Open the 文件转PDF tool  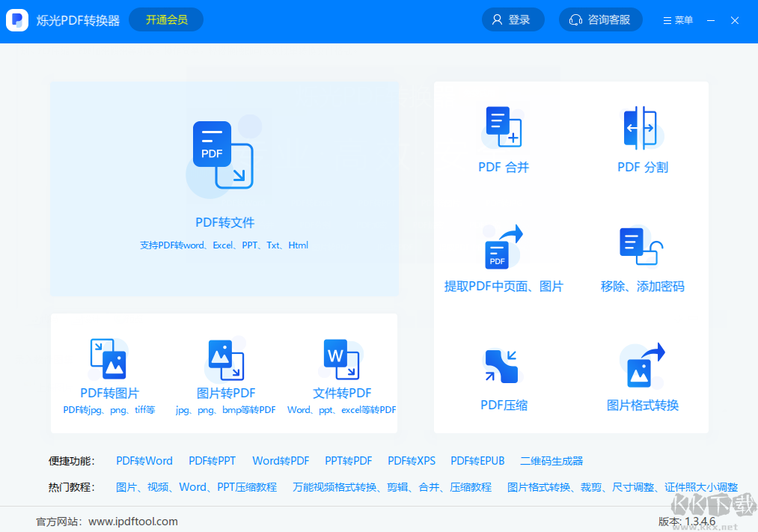point(340,374)
